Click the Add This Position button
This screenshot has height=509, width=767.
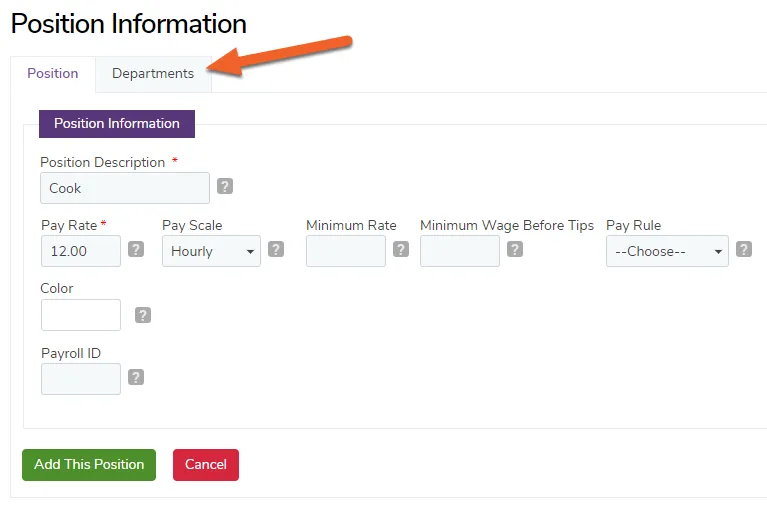click(x=89, y=465)
